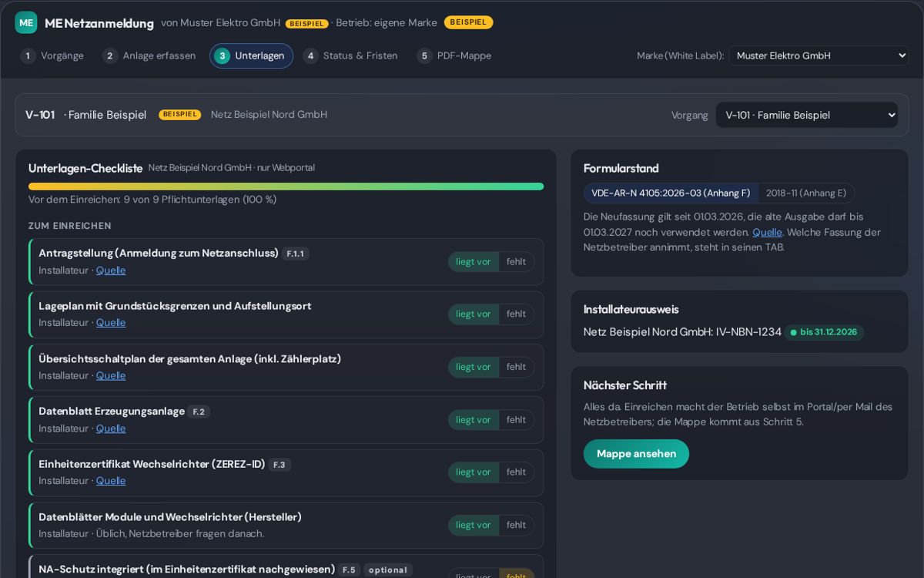Open the Marke (White Label) dropdown
This screenshot has height=578, width=924.
point(819,55)
